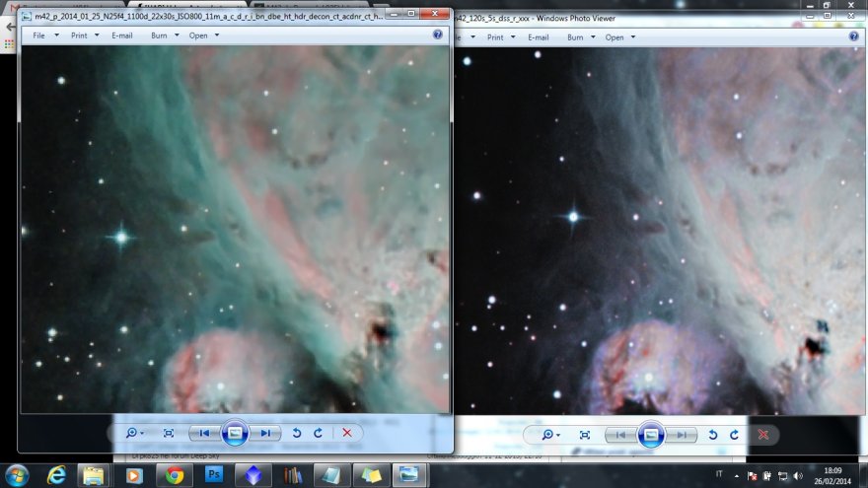This screenshot has width=868, height=488.
Task: Open Windows Media Player from taskbar
Action: (x=133, y=475)
